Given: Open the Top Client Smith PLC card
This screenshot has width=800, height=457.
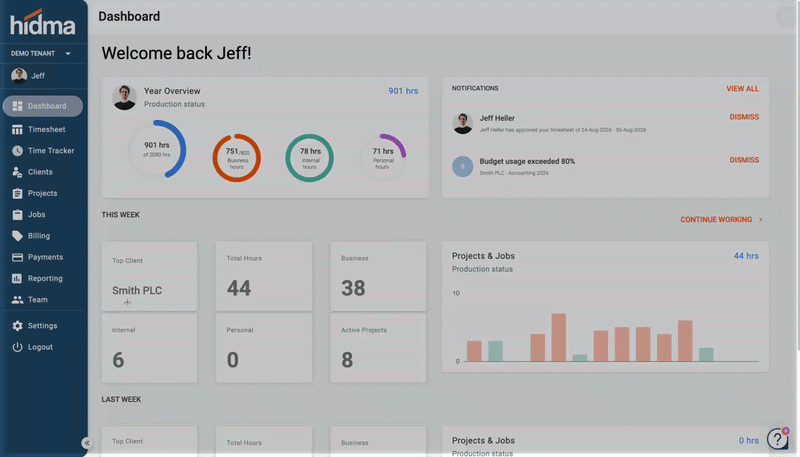Looking at the screenshot, I should (149, 276).
